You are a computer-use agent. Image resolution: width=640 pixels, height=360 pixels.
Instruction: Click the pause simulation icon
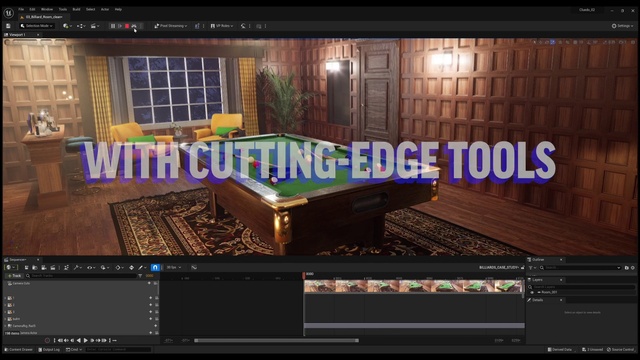click(113, 26)
